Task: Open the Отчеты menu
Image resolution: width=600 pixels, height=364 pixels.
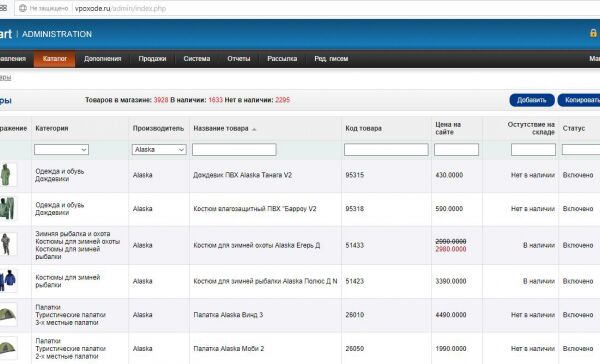Action: pyautogui.click(x=239, y=59)
